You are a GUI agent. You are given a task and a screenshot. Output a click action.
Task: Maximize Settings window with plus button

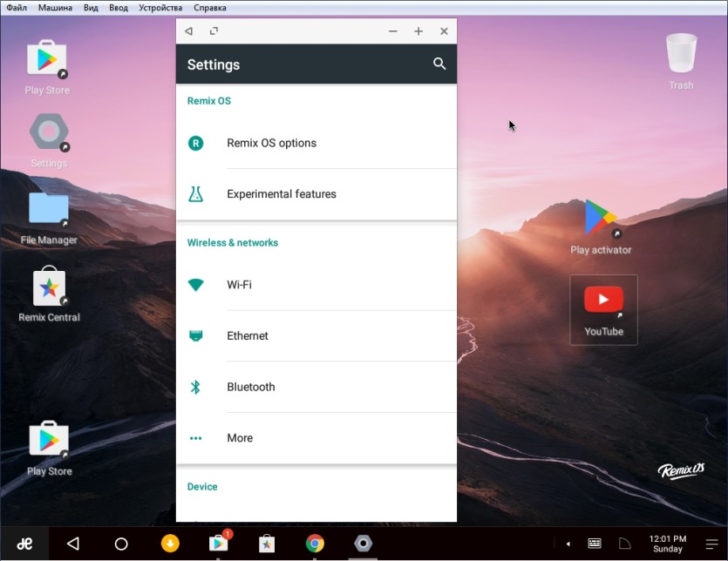coord(418,31)
